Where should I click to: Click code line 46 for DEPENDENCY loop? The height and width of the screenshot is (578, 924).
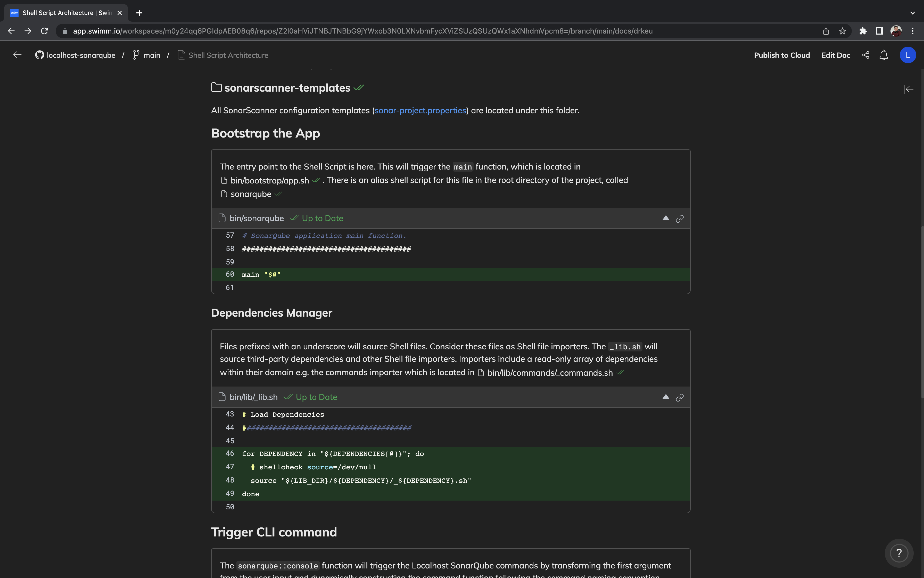pyautogui.click(x=451, y=454)
